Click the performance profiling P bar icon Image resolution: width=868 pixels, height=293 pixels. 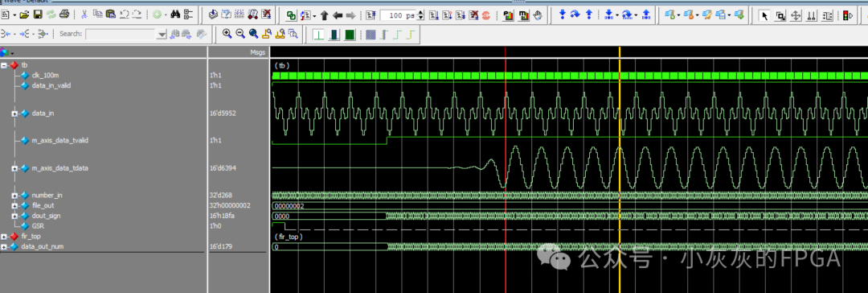(x=508, y=15)
